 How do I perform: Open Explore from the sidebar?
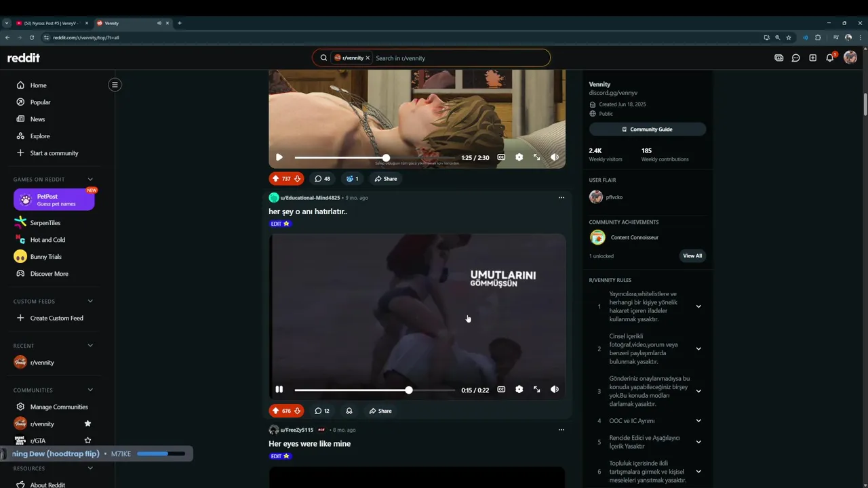pyautogui.click(x=40, y=136)
